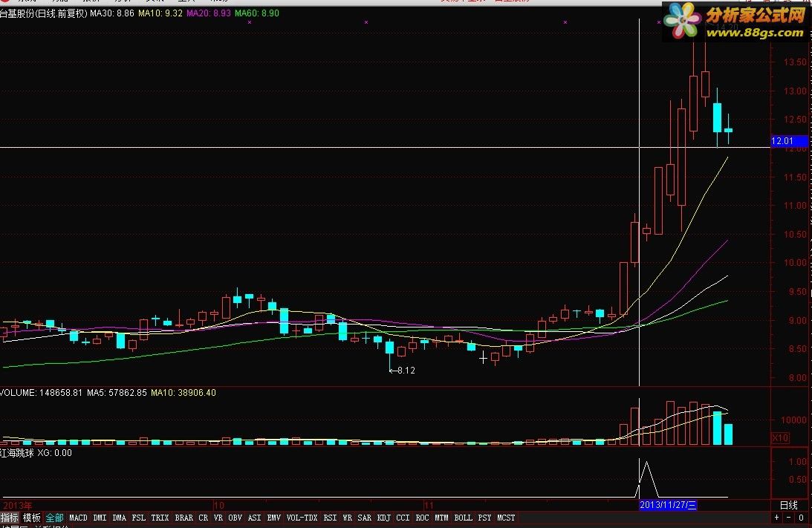
Task: Click the plus zoom button at bottom right
Action: 776,518
